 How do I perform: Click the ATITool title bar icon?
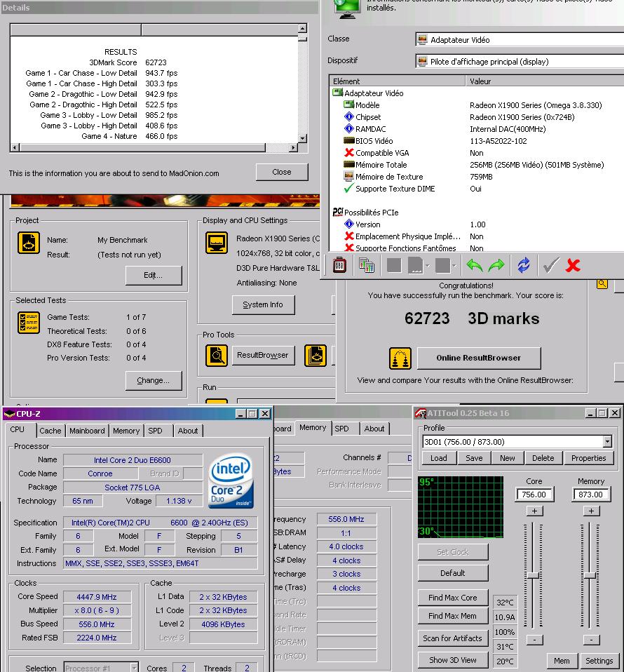(421, 413)
